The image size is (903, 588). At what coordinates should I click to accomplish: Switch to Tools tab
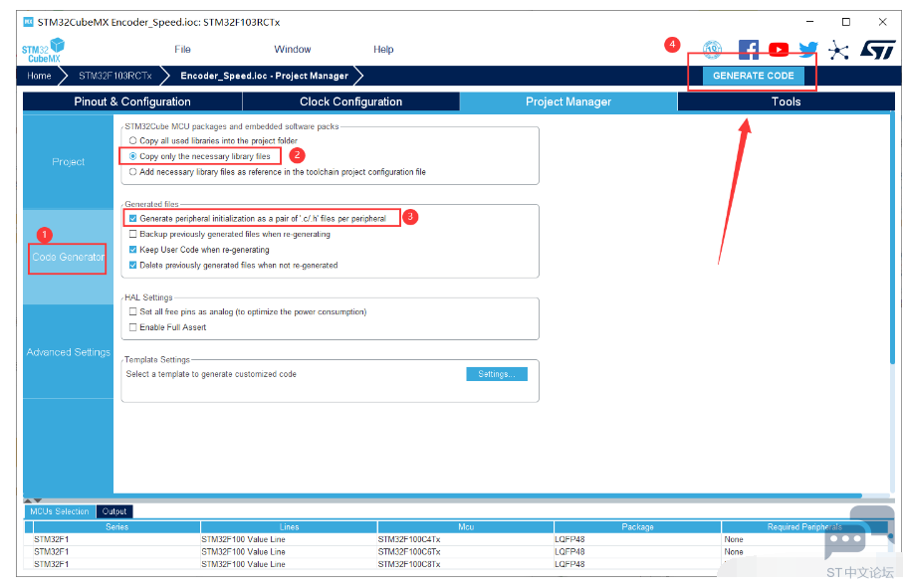(x=787, y=101)
